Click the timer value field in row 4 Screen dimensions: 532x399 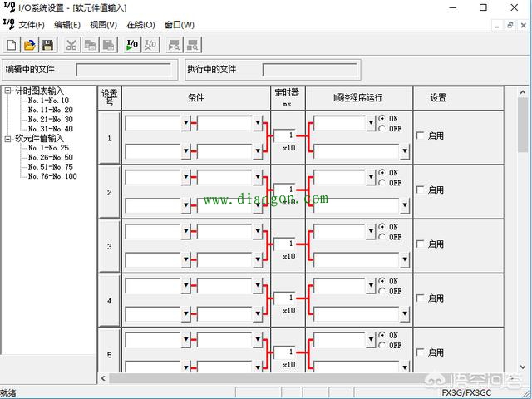coord(288,297)
